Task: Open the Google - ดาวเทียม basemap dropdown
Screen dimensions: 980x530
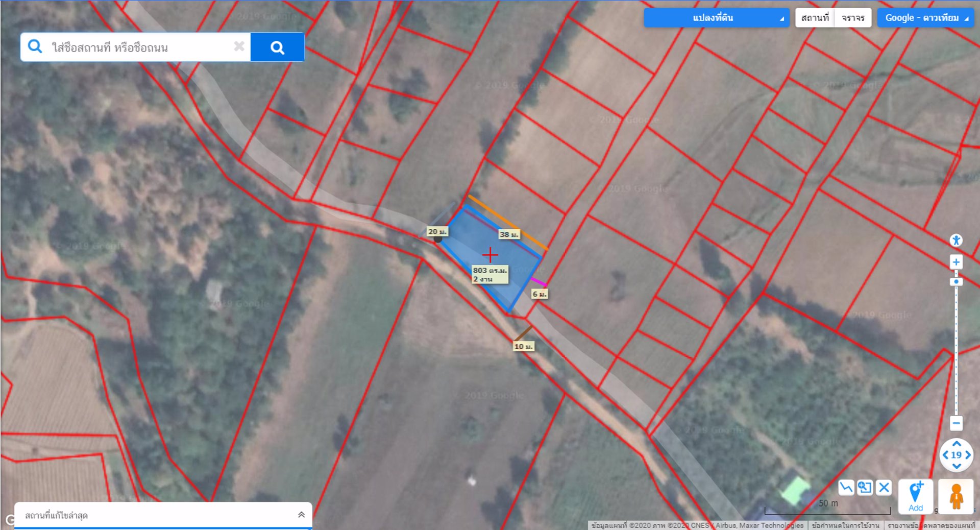Action: pos(925,17)
